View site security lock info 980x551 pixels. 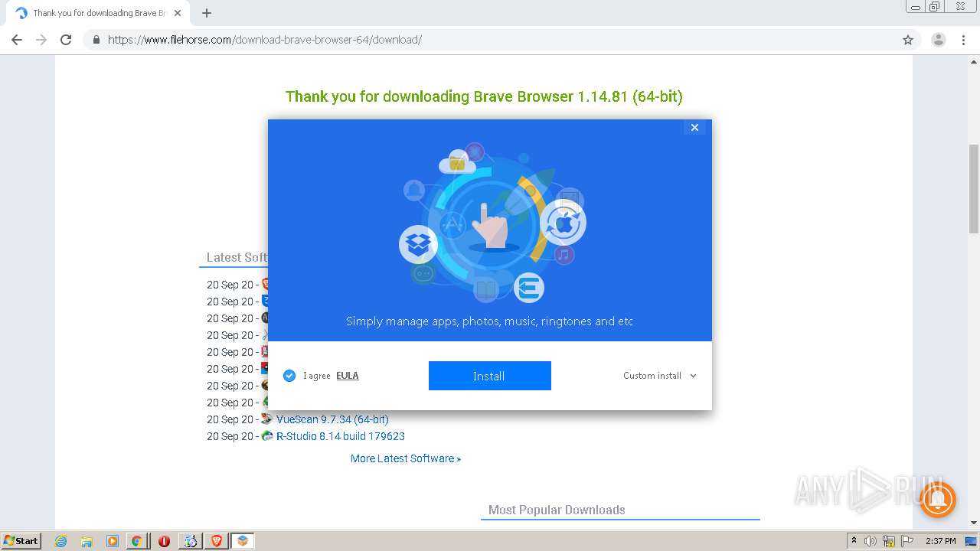coord(96,40)
